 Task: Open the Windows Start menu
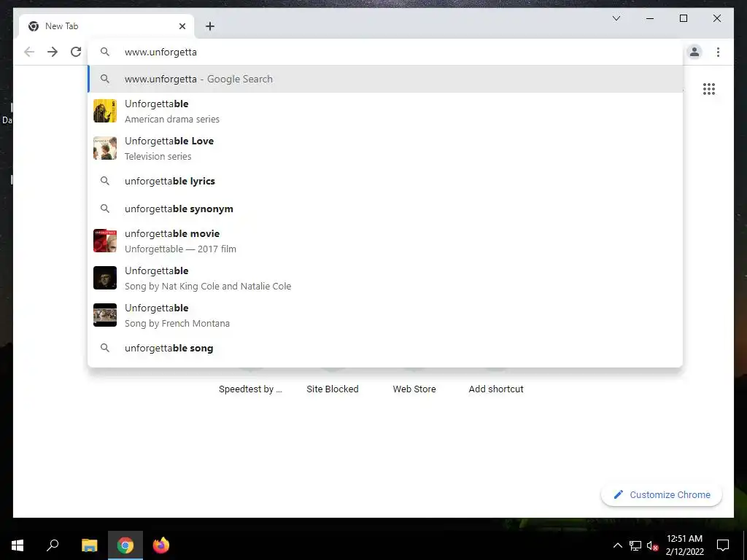coord(18,545)
